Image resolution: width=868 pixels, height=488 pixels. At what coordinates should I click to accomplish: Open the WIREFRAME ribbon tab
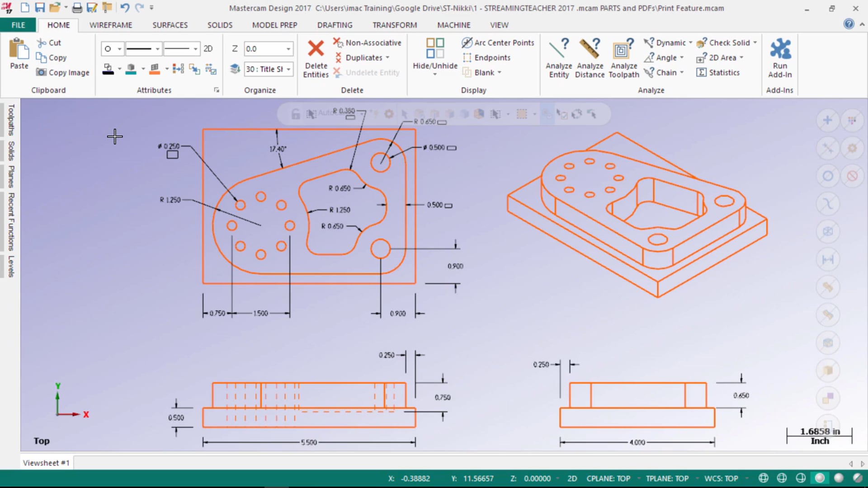(110, 25)
